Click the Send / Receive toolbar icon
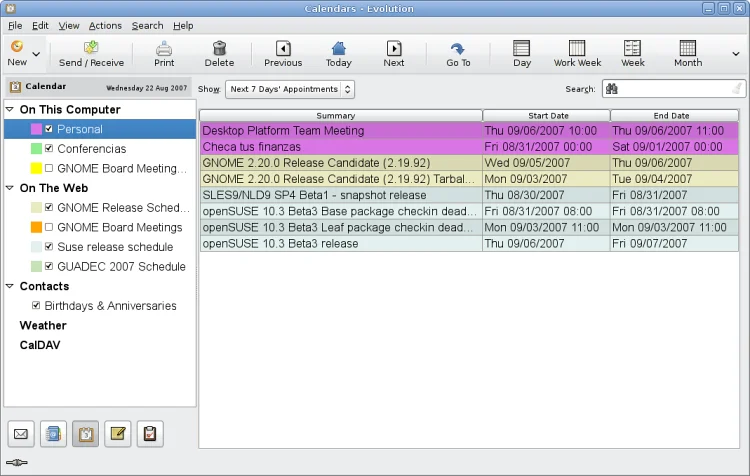 (91, 48)
